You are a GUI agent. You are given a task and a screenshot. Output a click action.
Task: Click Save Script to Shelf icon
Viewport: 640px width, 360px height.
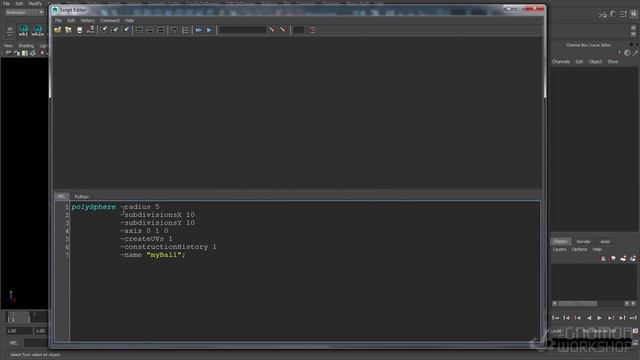pos(91,30)
